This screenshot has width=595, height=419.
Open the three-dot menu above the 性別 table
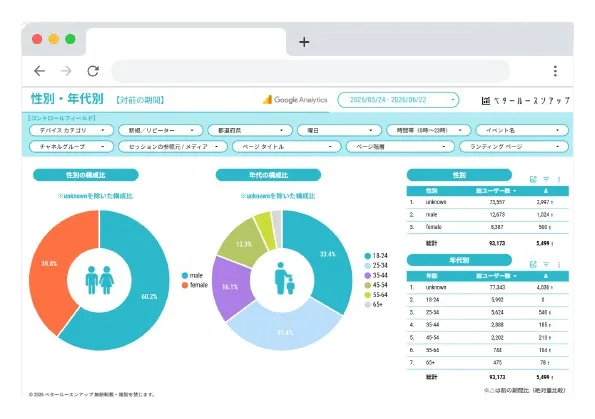pos(559,179)
